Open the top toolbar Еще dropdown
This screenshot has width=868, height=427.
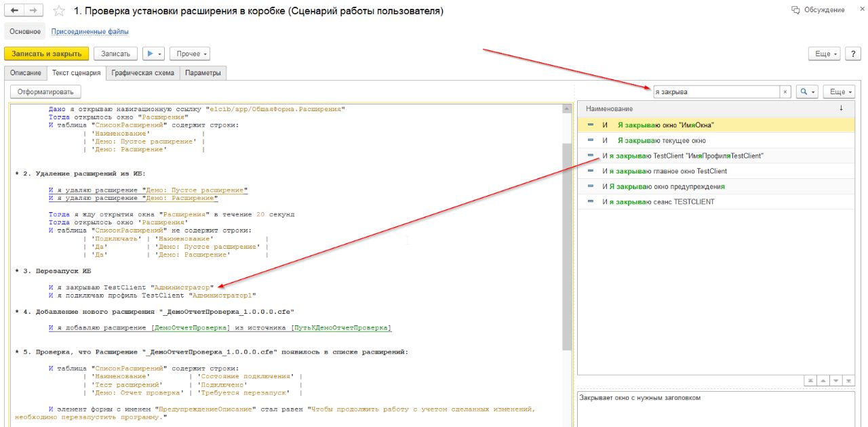pos(825,54)
